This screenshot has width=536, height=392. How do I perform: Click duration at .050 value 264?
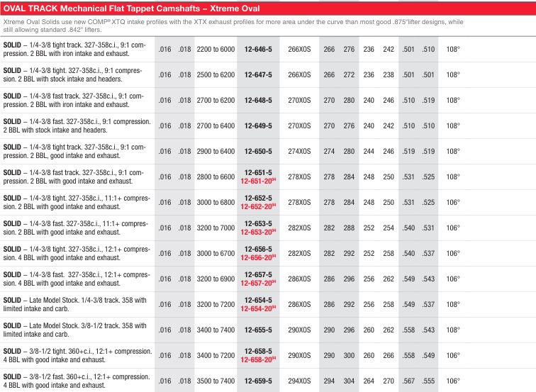click(369, 381)
